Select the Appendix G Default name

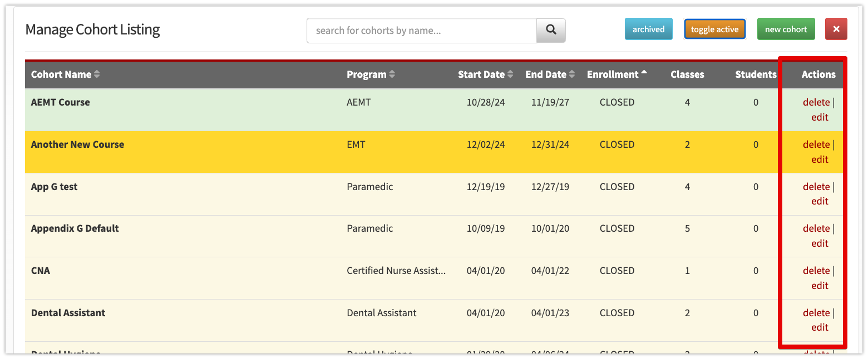pos(75,228)
